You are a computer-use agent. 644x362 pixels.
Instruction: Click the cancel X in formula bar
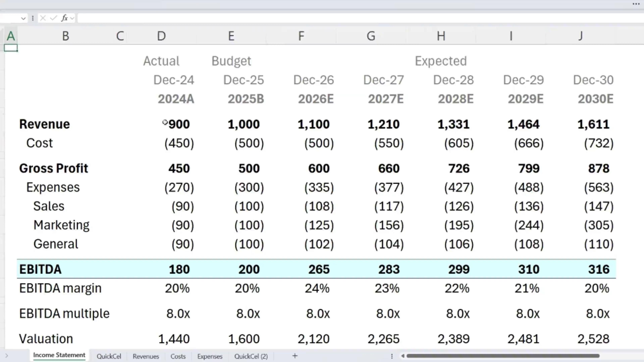point(43,18)
